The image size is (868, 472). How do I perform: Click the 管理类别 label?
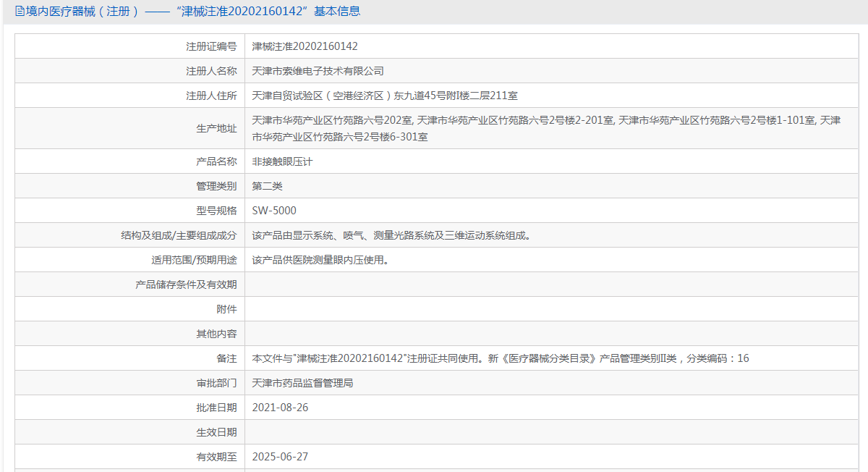tap(216, 186)
